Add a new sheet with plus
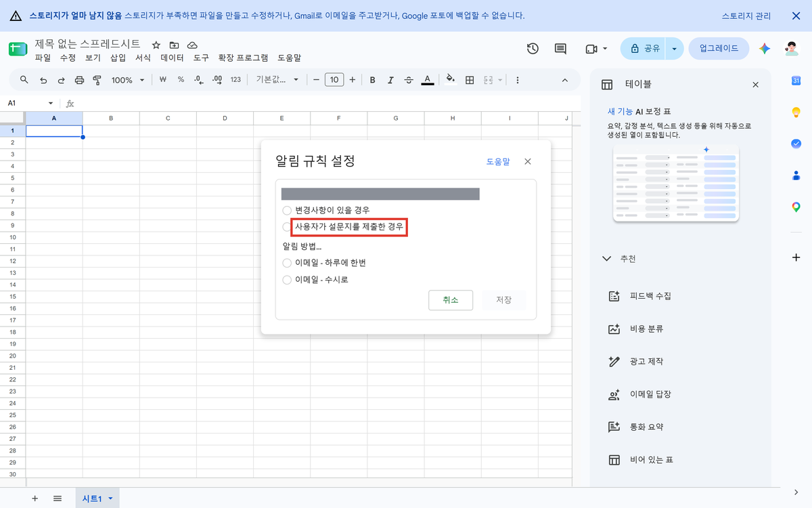Viewport: 812px width, 508px height. point(35,499)
